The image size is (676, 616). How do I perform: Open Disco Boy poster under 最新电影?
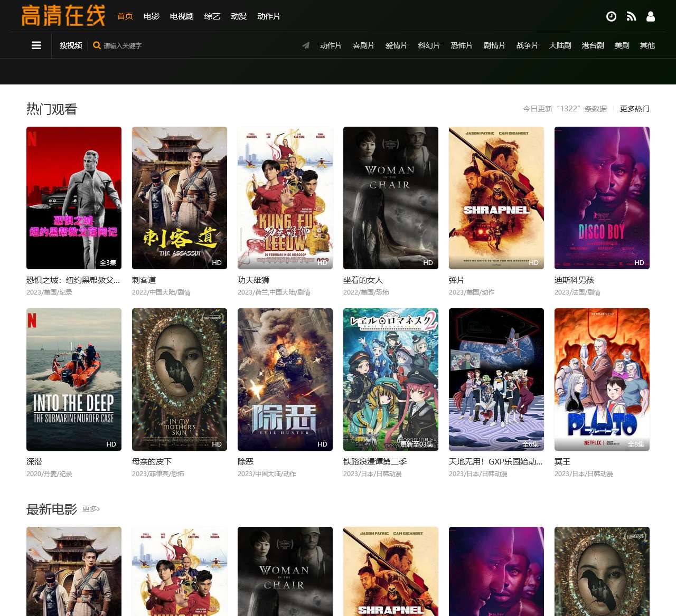pos(496,571)
